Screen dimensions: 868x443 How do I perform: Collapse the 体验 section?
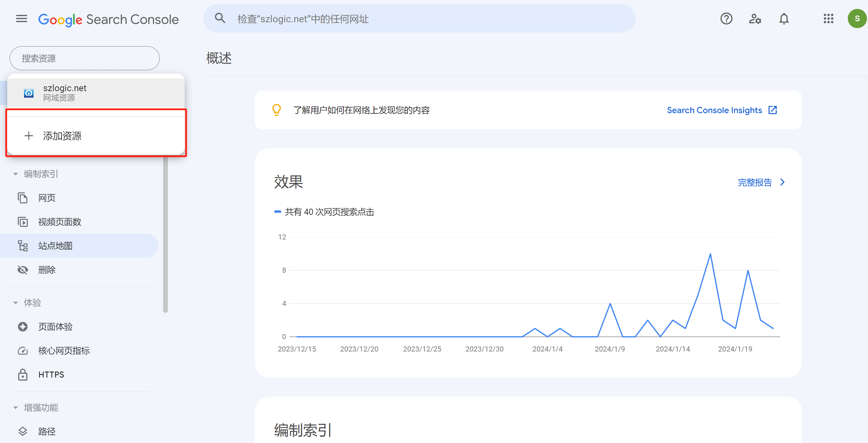[15, 303]
